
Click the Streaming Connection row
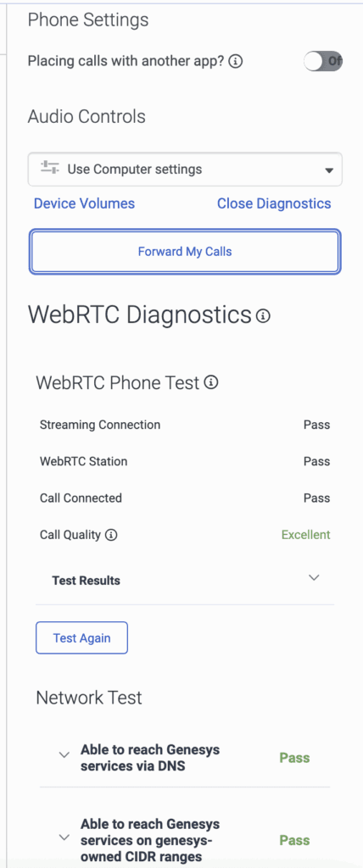(185, 425)
